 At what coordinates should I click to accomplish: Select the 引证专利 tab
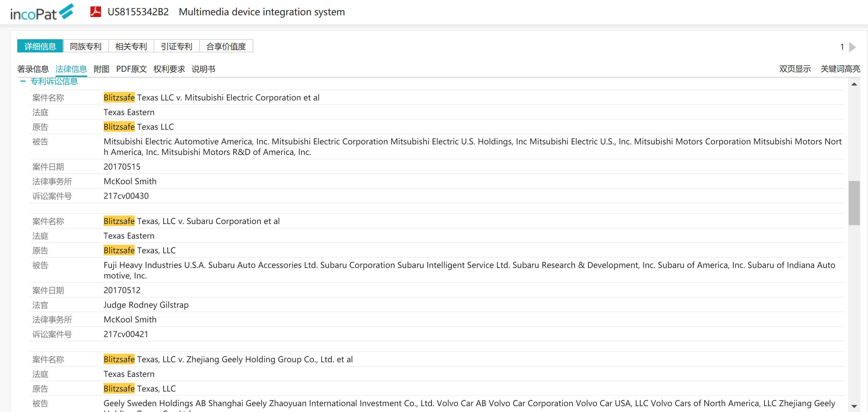tap(177, 46)
